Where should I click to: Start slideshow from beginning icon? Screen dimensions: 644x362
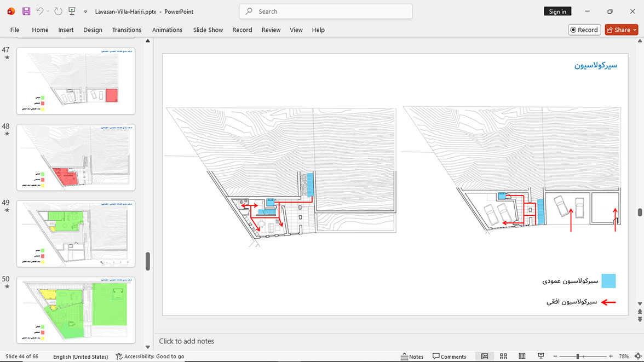pos(72,11)
